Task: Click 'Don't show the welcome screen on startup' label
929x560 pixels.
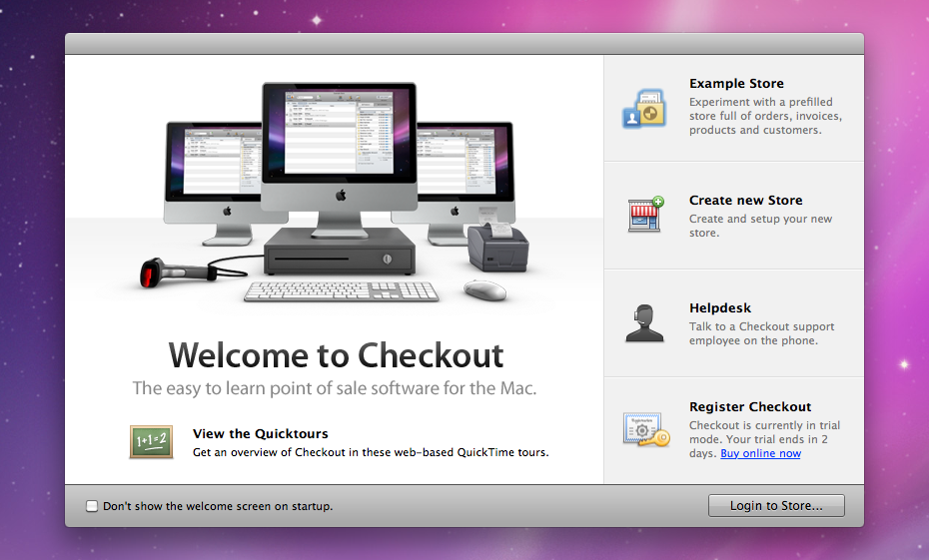Action: click(218, 506)
